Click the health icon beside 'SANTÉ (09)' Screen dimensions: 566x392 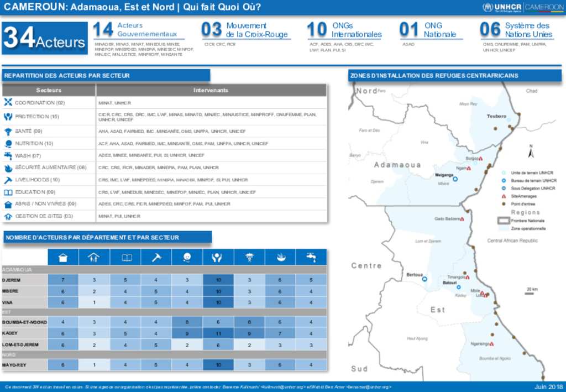[8, 132]
